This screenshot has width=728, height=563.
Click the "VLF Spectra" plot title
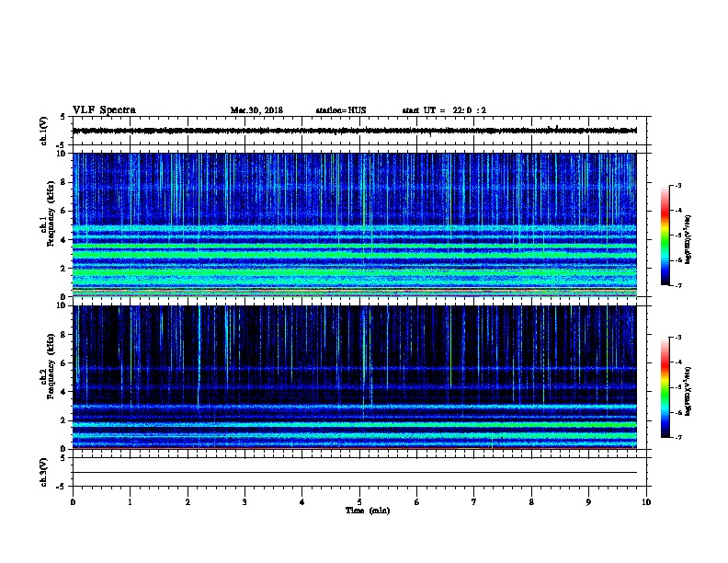coord(104,110)
